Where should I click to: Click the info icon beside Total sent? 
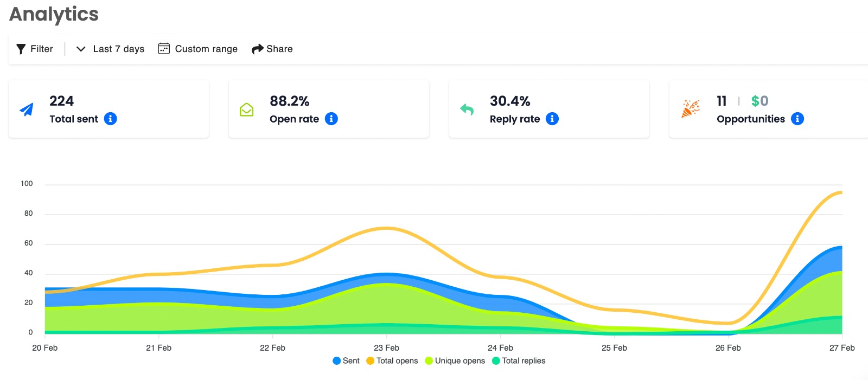(110, 119)
